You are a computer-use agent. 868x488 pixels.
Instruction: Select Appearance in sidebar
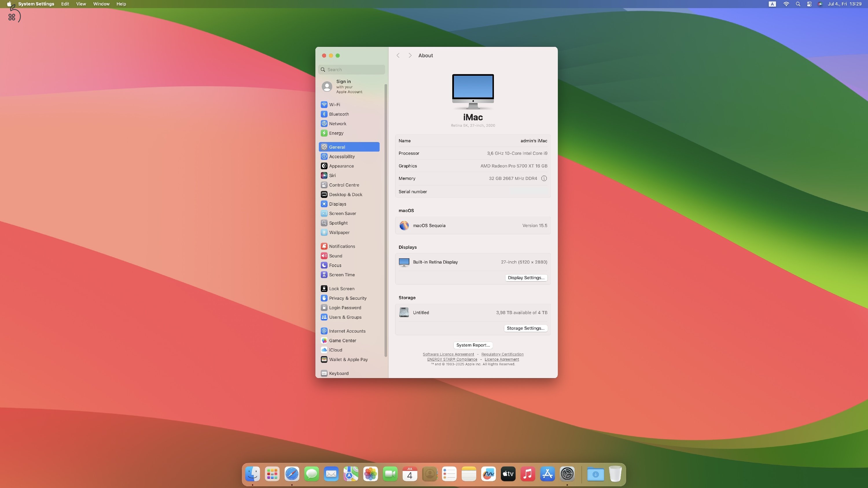click(x=349, y=166)
